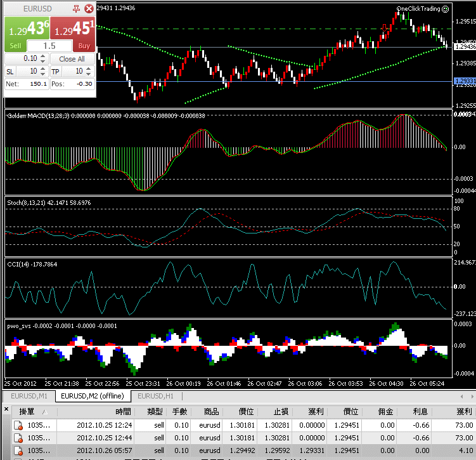Pin the EURUSD trading panel
The height and width of the screenshot is (460, 476).
[76, 9]
